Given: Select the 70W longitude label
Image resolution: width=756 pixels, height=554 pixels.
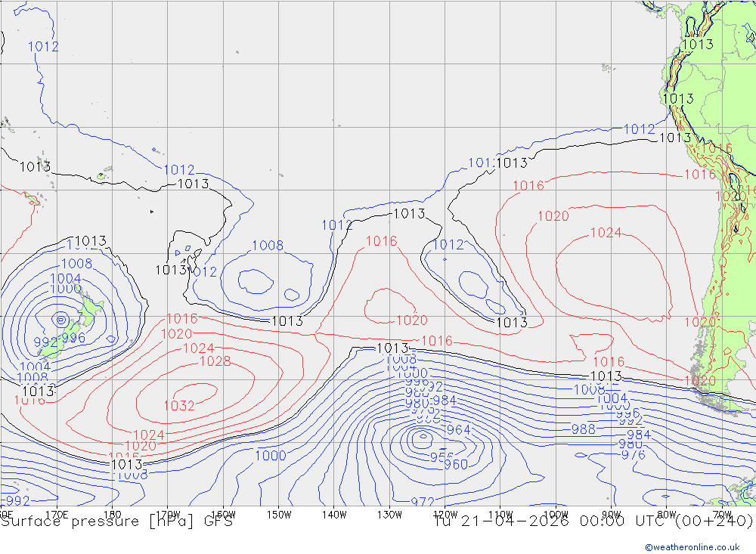Looking at the screenshot, I should pos(722,515).
